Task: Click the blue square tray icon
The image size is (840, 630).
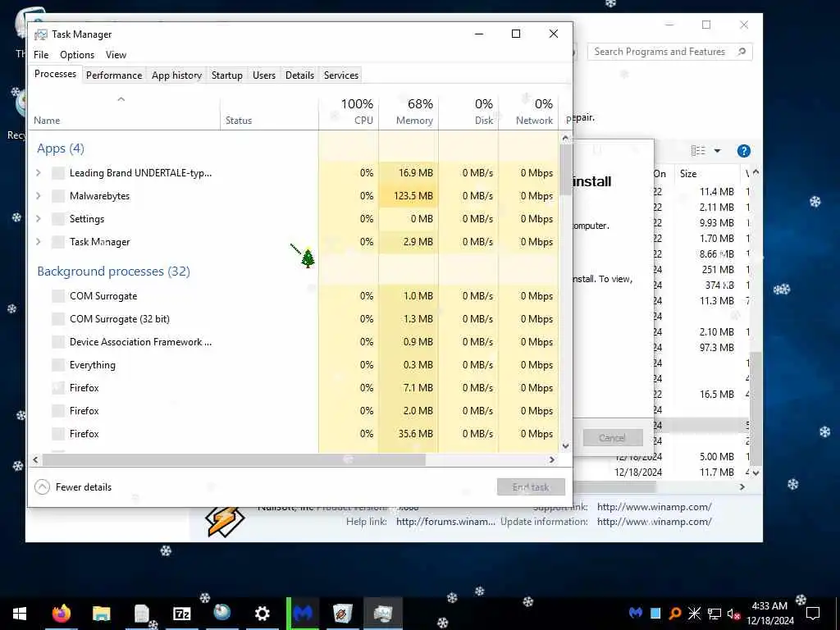Action: coord(655,613)
